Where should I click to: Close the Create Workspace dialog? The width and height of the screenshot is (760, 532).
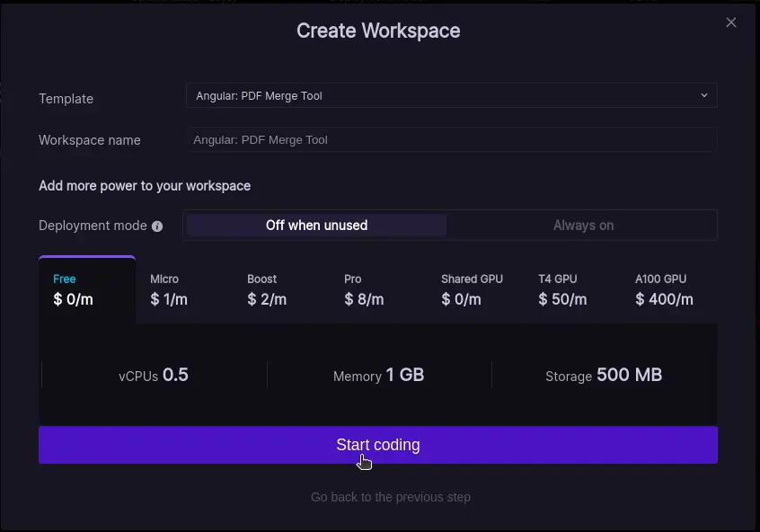click(731, 22)
